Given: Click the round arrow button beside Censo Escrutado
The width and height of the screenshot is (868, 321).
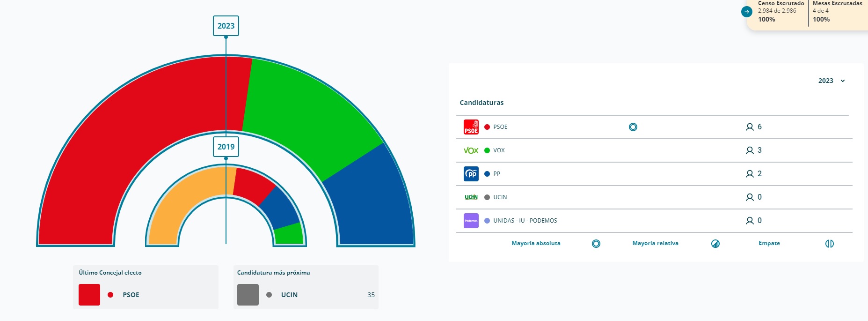Looking at the screenshot, I should click(747, 12).
